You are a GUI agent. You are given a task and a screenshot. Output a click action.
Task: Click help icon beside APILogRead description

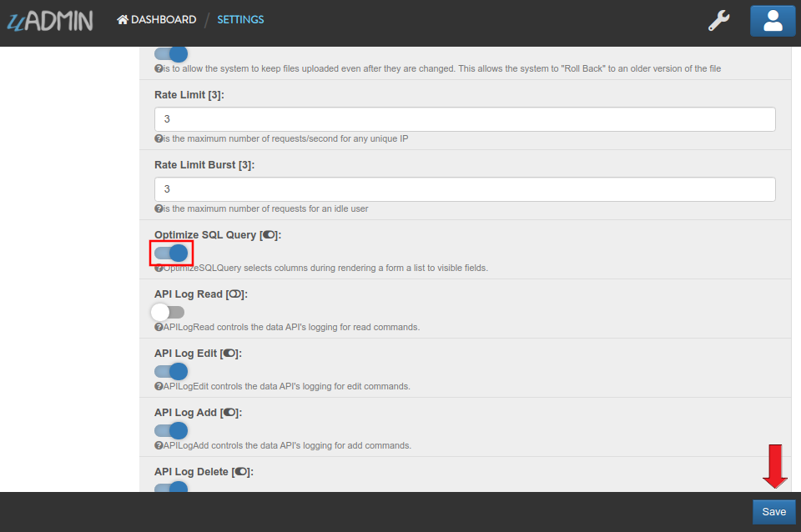coord(159,327)
